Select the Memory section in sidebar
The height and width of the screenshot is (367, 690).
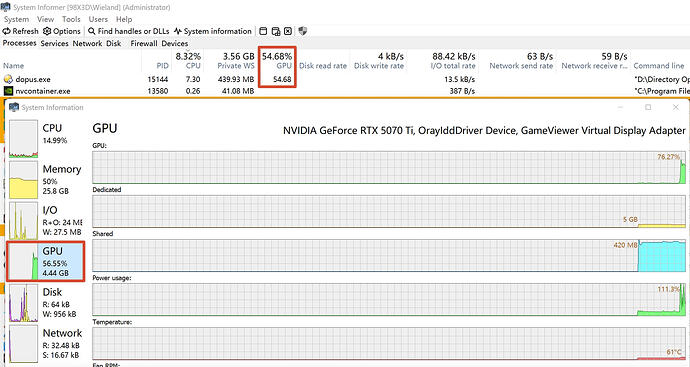(46, 180)
